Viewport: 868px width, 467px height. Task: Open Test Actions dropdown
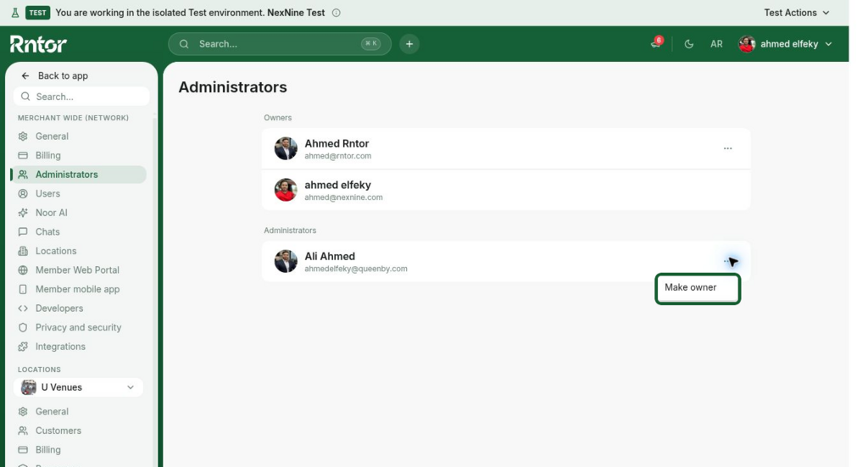[x=797, y=13]
